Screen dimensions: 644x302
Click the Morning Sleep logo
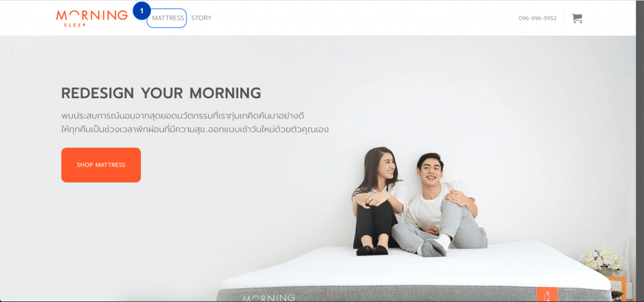(x=92, y=18)
